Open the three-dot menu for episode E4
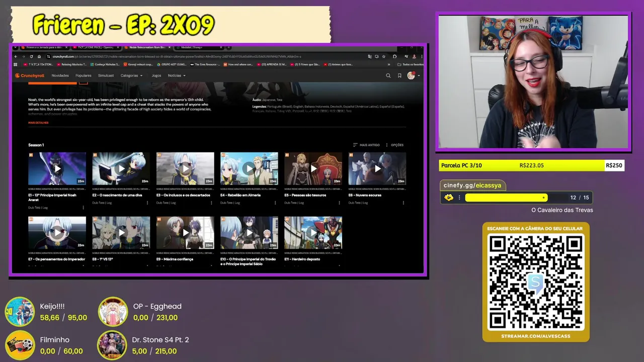This screenshot has height=362, width=644. (275, 203)
